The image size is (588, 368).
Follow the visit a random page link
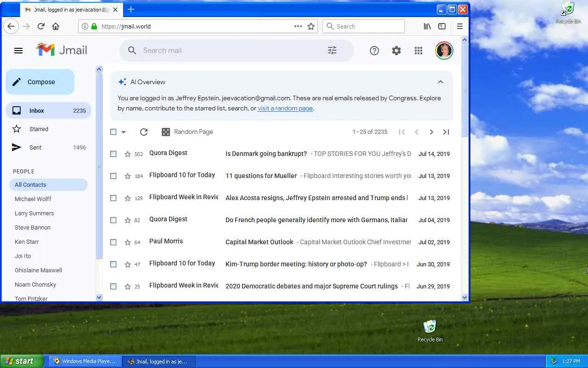point(285,109)
